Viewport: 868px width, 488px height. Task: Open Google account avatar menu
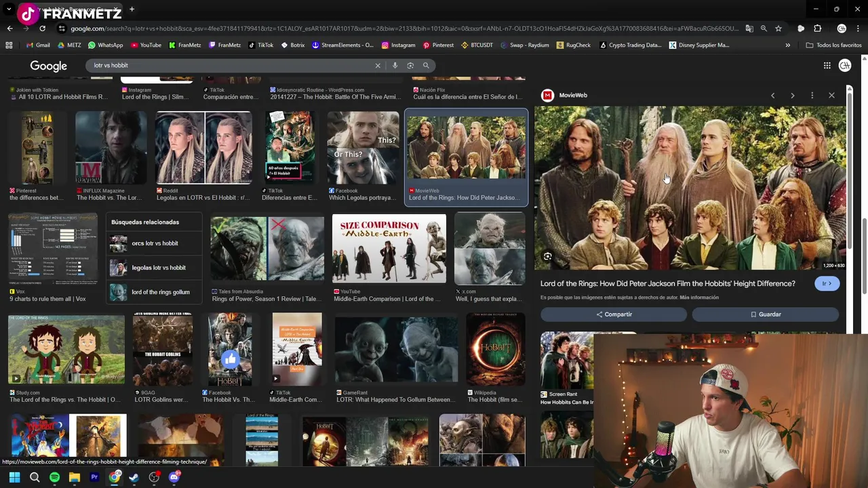tap(845, 66)
